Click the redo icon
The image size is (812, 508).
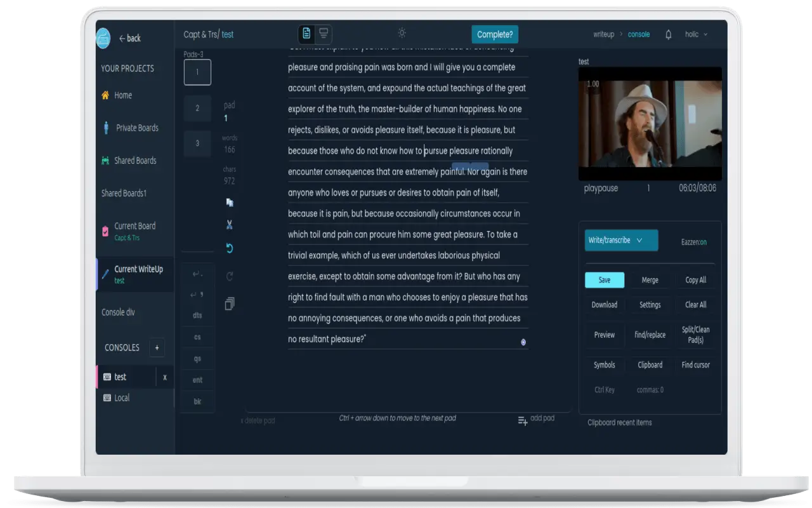230,276
